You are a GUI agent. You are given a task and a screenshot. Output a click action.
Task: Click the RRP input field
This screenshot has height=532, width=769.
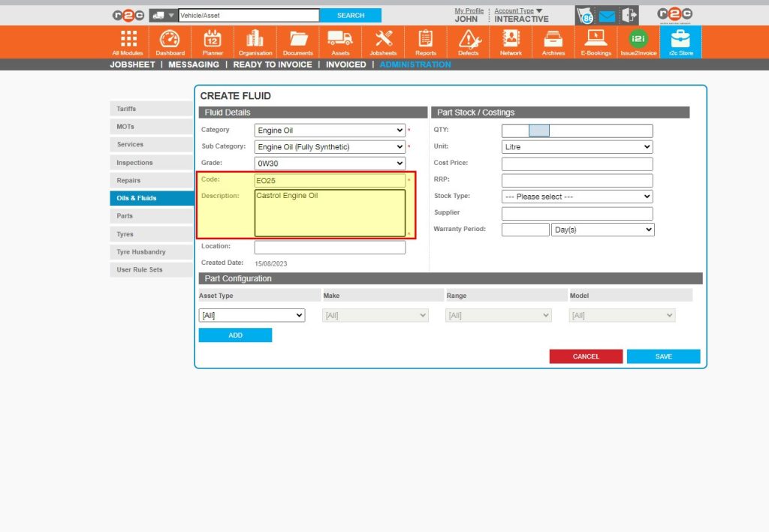coord(577,180)
